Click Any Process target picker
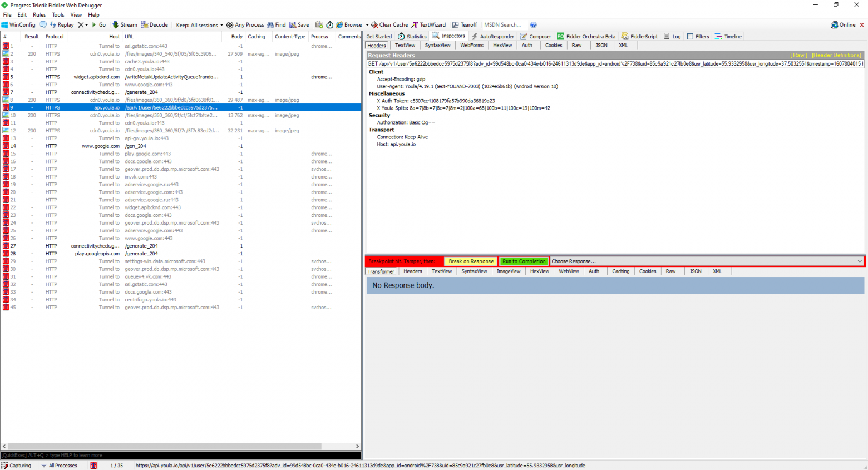The width and height of the screenshot is (868, 470). [245, 25]
